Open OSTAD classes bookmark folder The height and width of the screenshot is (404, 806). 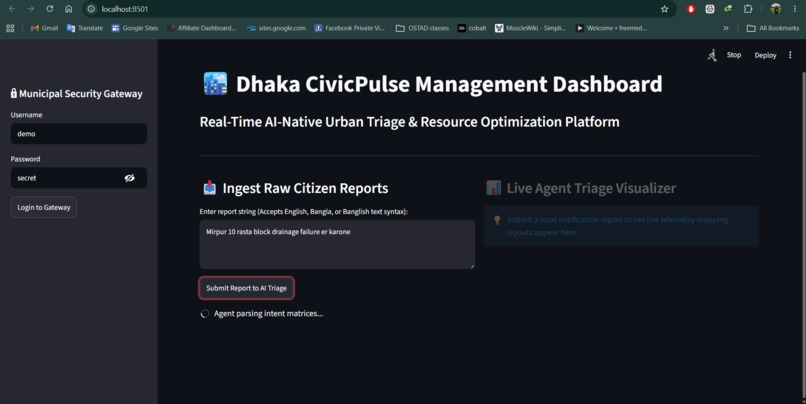click(x=422, y=28)
